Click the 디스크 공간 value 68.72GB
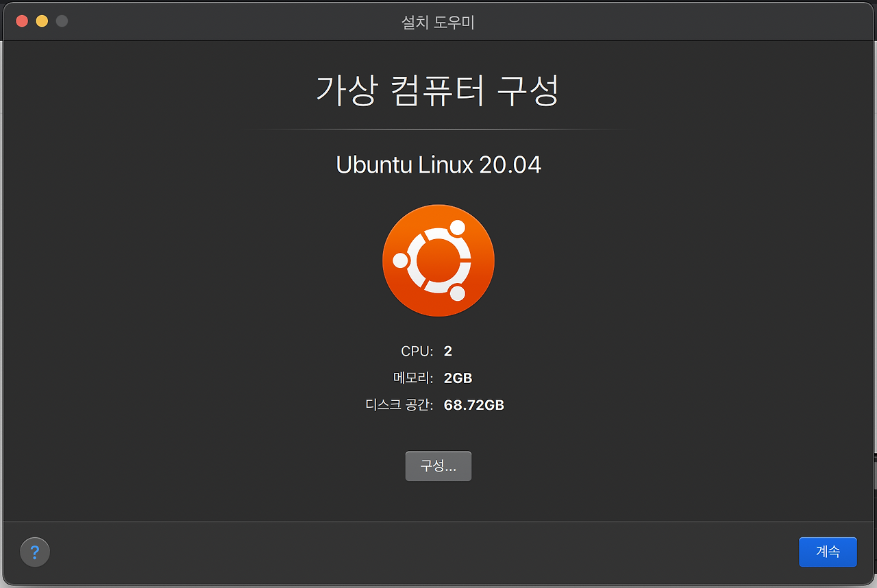877x588 pixels. click(x=474, y=405)
